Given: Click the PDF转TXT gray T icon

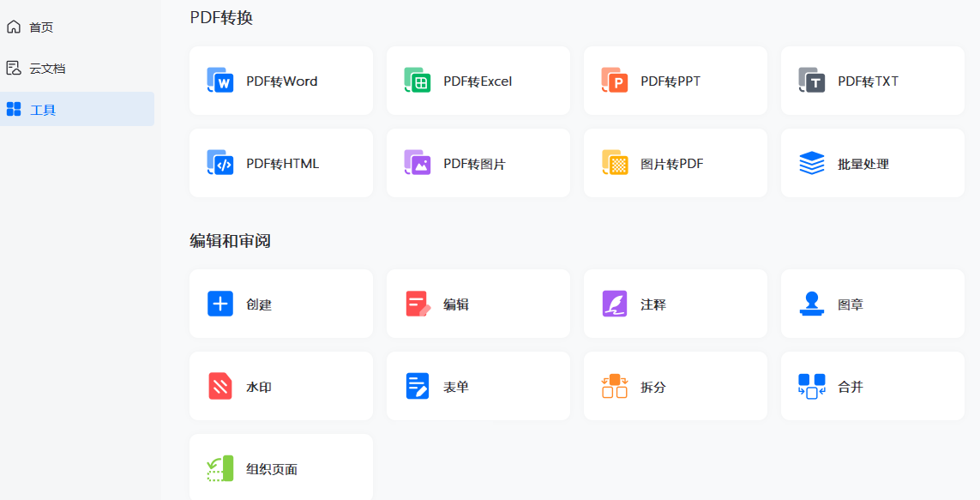Looking at the screenshot, I should tap(812, 81).
